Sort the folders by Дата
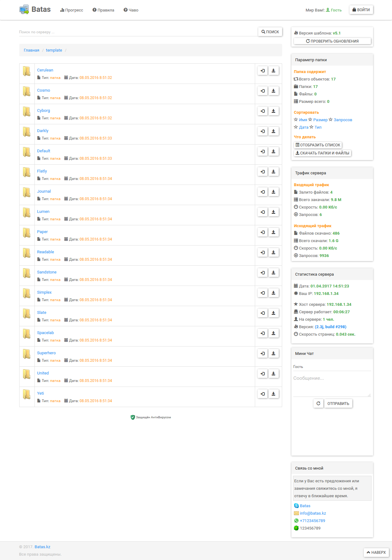Viewport: 392px width, 560px height. tap(304, 127)
